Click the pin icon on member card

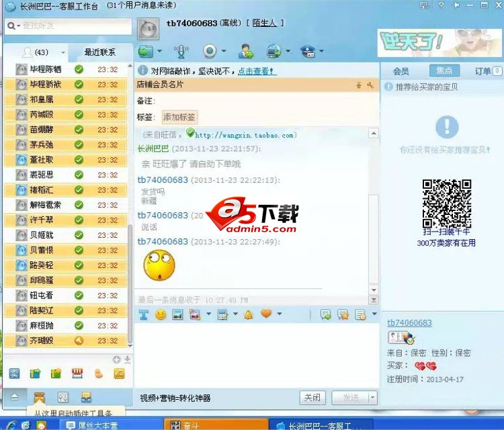tap(359, 85)
